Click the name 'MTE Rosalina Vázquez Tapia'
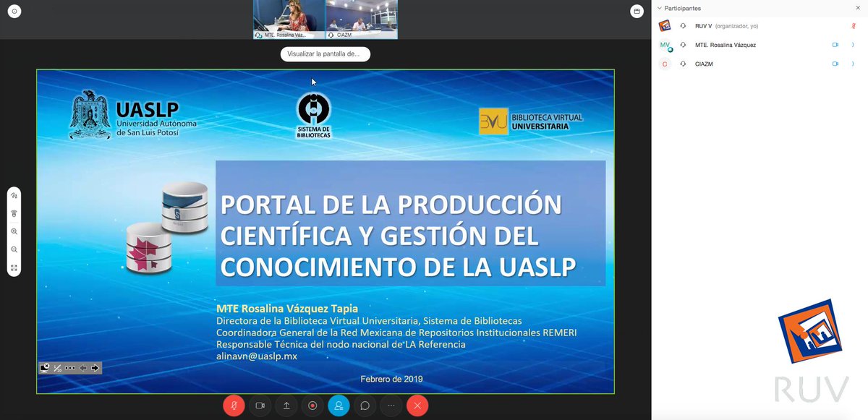 tap(287, 309)
